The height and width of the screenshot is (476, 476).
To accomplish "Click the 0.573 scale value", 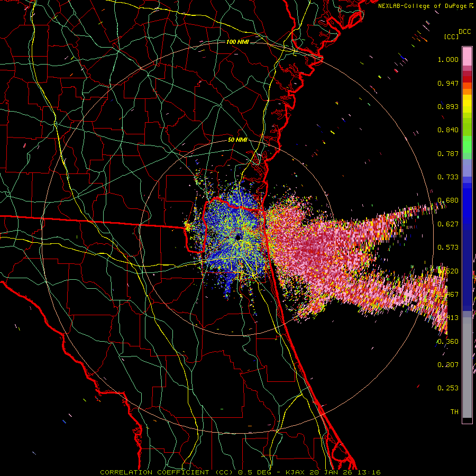I will click(448, 248).
